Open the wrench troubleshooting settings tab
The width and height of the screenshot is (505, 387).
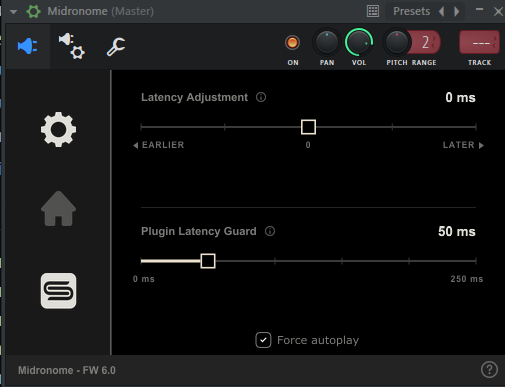pyautogui.click(x=116, y=47)
